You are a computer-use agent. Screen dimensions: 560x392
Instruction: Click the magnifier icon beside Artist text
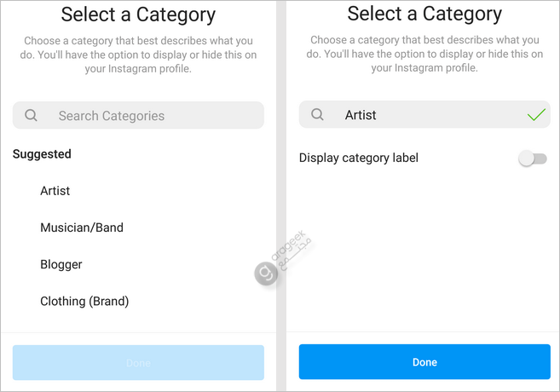(x=317, y=114)
